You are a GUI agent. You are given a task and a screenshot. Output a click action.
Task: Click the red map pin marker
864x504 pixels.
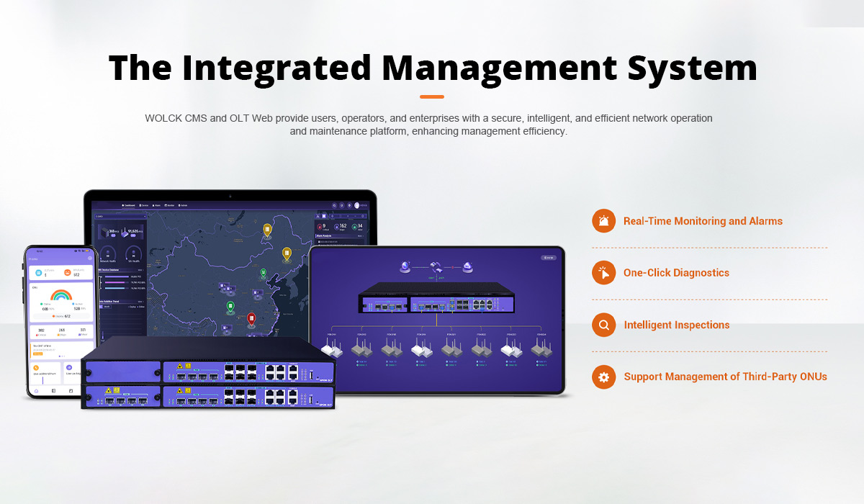(x=251, y=318)
